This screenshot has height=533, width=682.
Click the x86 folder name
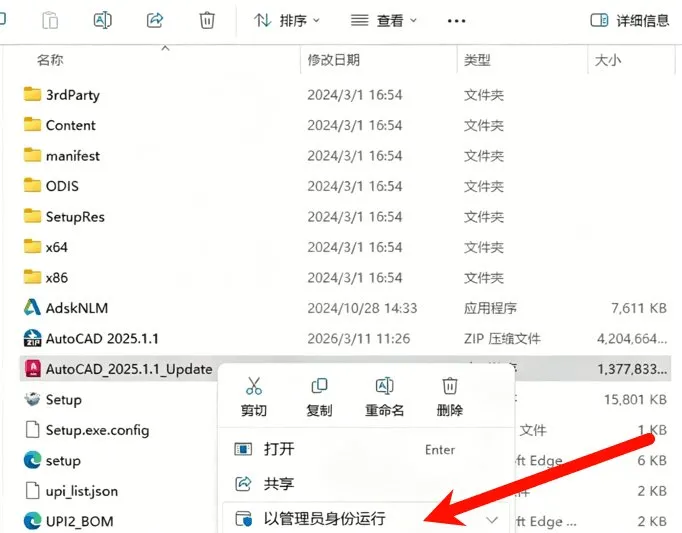[57, 278]
